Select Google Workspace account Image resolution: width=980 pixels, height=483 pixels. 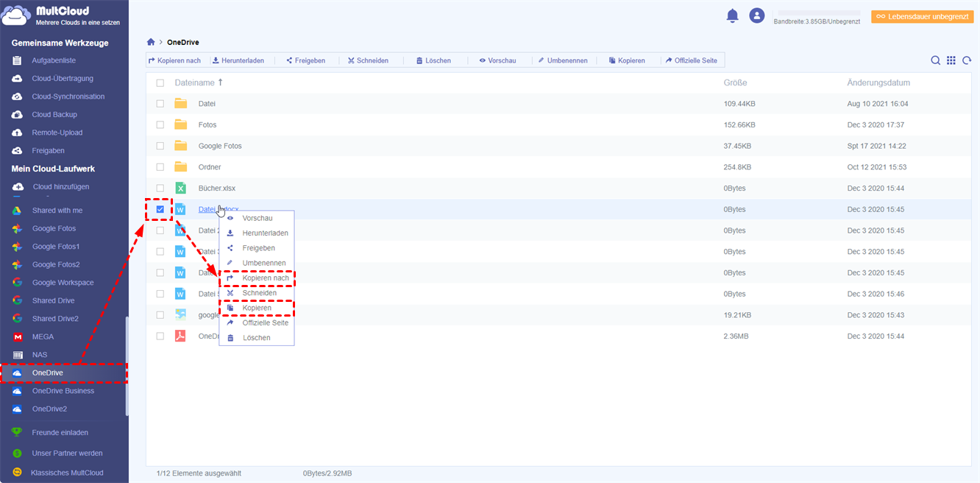63,283
